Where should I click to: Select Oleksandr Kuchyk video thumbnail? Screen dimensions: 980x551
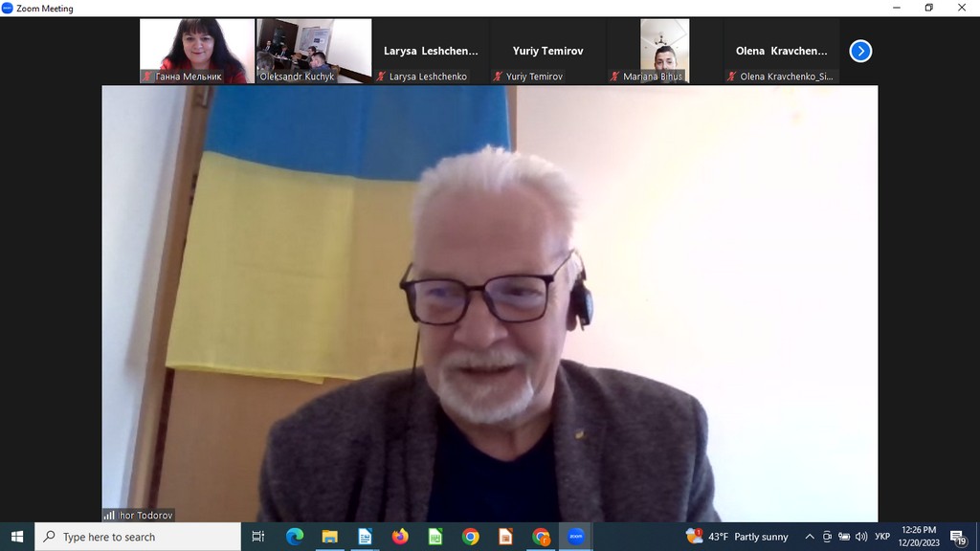pyautogui.click(x=314, y=50)
